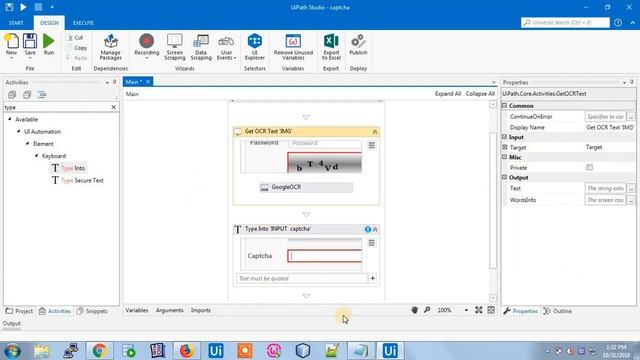Start the Recording wizard
640x360 pixels.
(147, 46)
